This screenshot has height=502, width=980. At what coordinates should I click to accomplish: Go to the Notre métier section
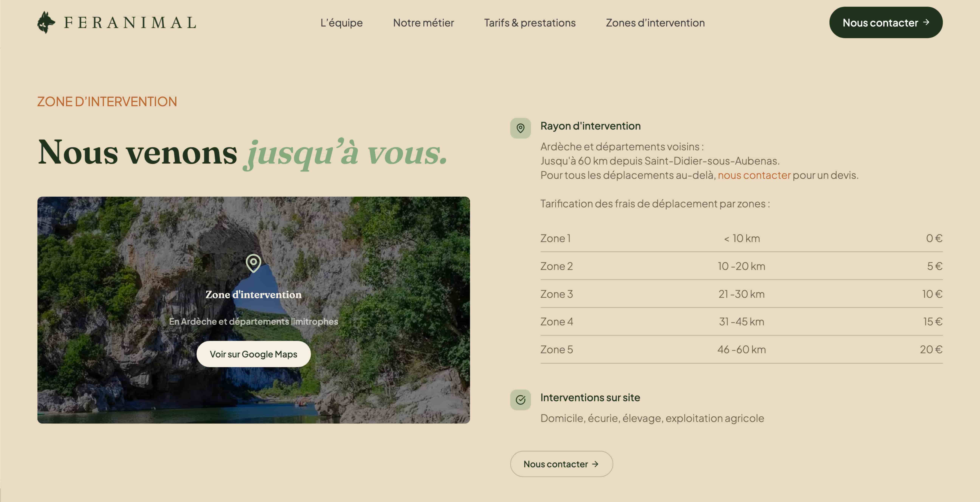tap(423, 23)
